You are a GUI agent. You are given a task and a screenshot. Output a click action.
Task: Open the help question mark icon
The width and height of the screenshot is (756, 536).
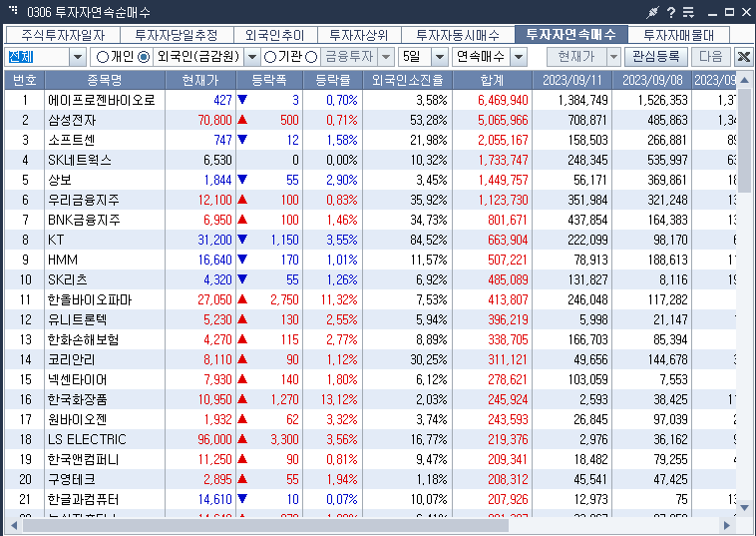click(670, 13)
